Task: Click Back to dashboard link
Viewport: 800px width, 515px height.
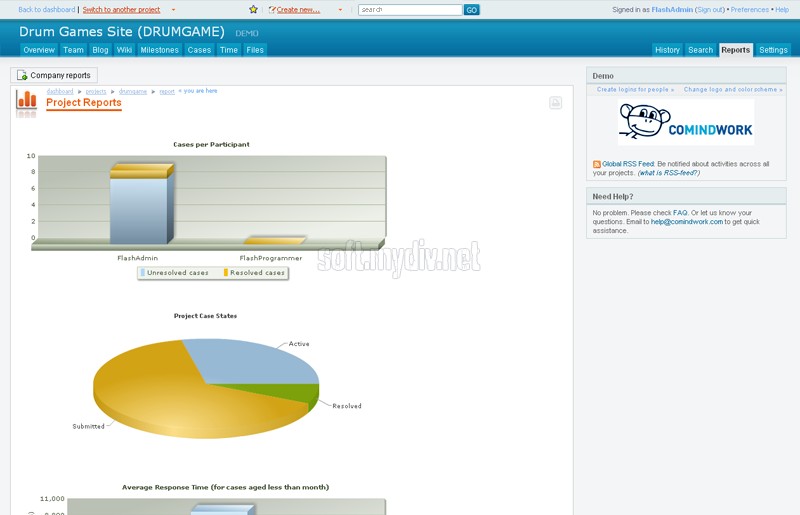Action: [46, 10]
